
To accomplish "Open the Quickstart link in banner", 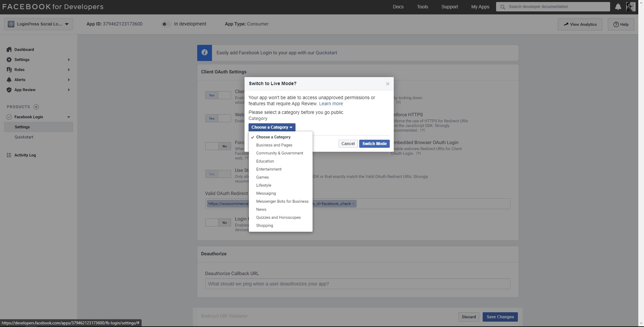I will click(326, 53).
